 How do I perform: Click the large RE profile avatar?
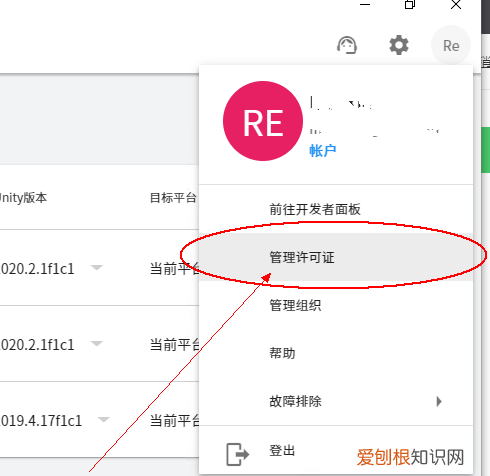[x=263, y=121]
